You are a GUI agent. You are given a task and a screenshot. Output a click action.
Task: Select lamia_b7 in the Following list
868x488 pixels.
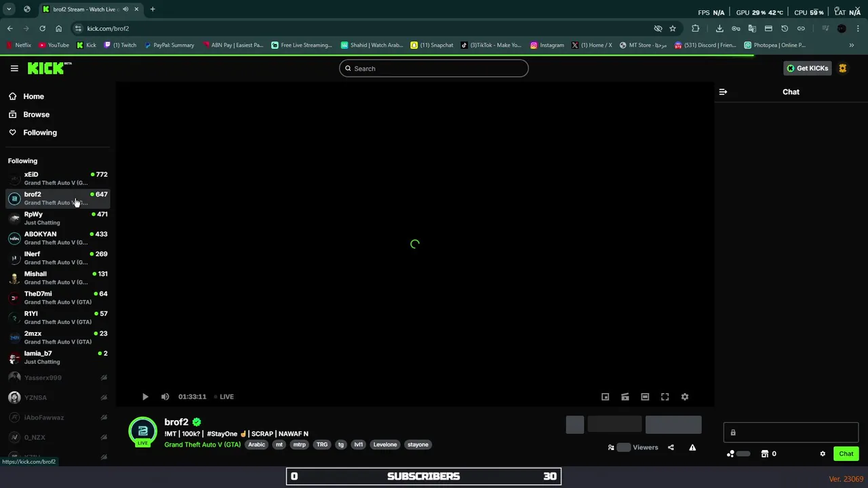coord(58,357)
